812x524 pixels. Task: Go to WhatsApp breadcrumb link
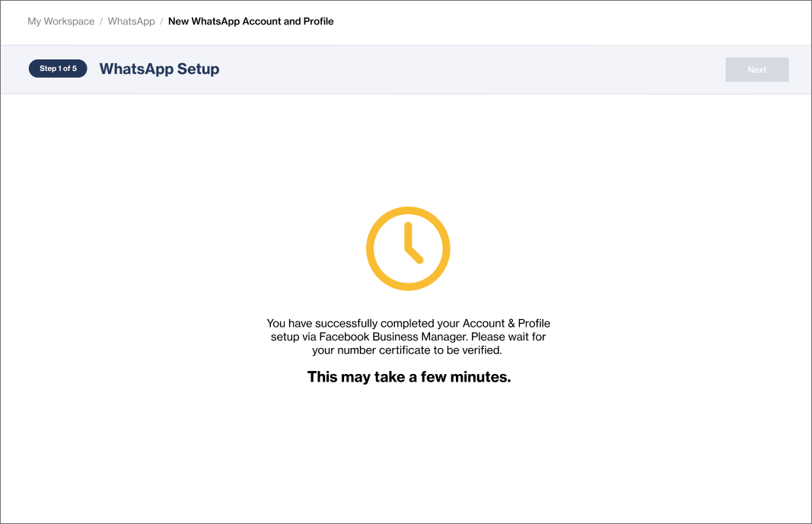tap(131, 21)
